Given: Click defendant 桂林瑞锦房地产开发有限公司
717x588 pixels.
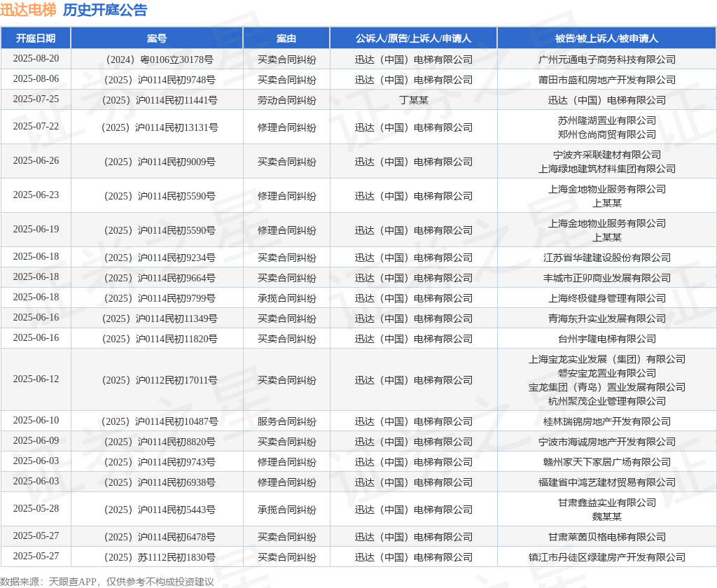Looking at the screenshot, I should click(x=607, y=421).
